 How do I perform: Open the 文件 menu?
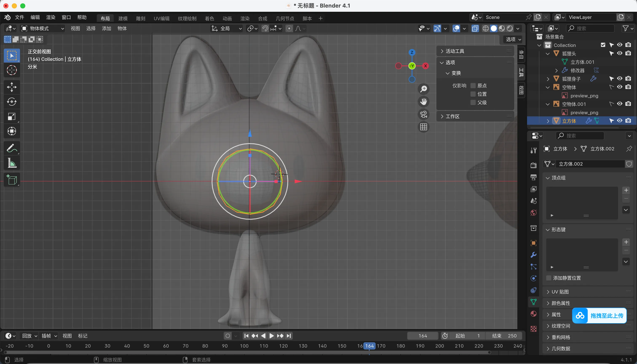click(x=19, y=17)
